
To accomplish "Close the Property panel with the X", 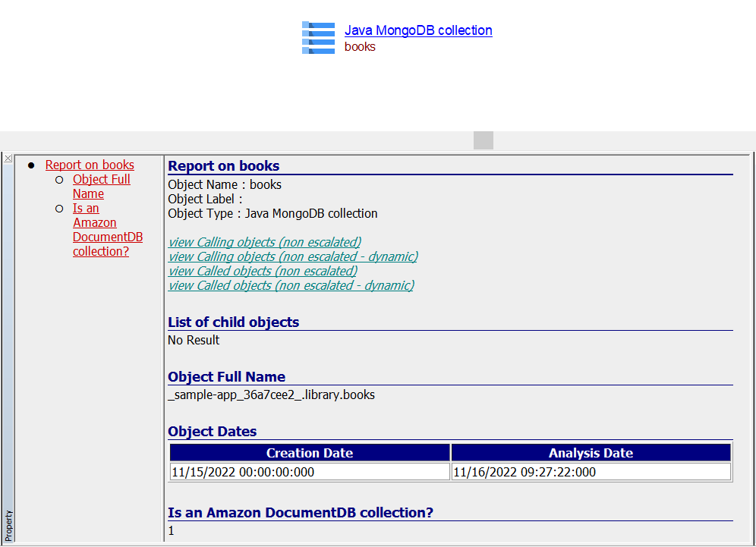I will point(8,159).
